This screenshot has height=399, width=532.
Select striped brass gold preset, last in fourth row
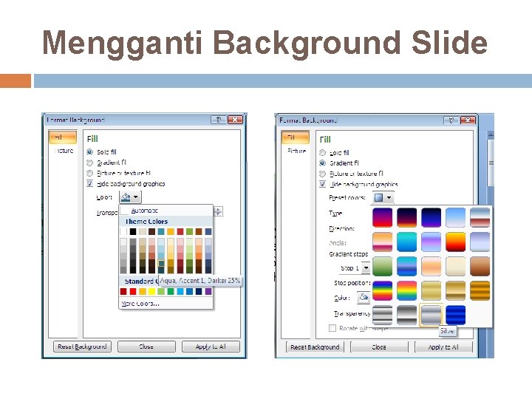click(x=480, y=291)
